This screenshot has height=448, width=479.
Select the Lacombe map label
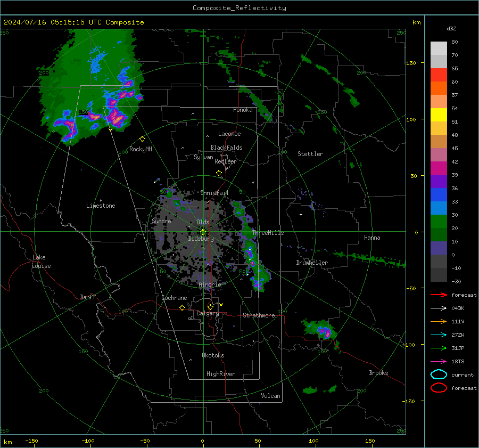[229, 134]
